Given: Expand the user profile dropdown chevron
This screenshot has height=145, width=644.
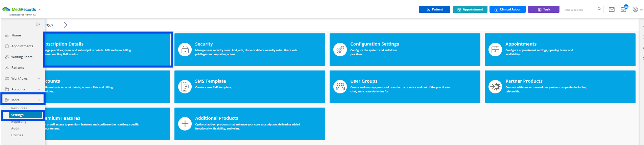Looking at the screenshot, I should pos(641,9).
